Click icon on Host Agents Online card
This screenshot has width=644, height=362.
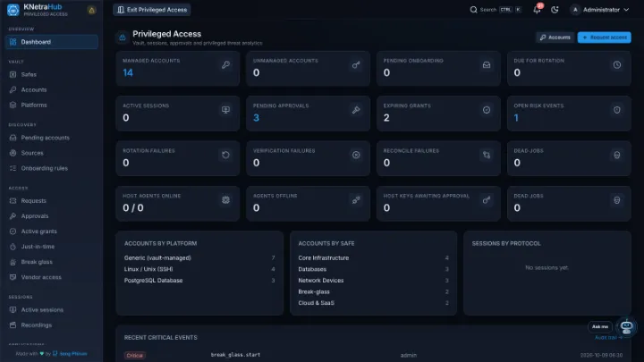pyautogui.click(x=226, y=200)
